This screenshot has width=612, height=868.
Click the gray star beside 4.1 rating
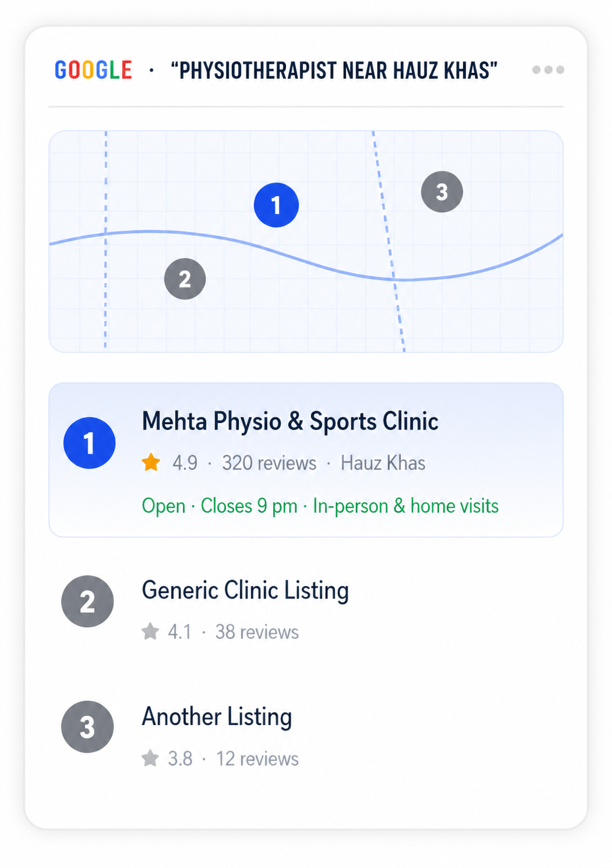click(x=150, y=631)
